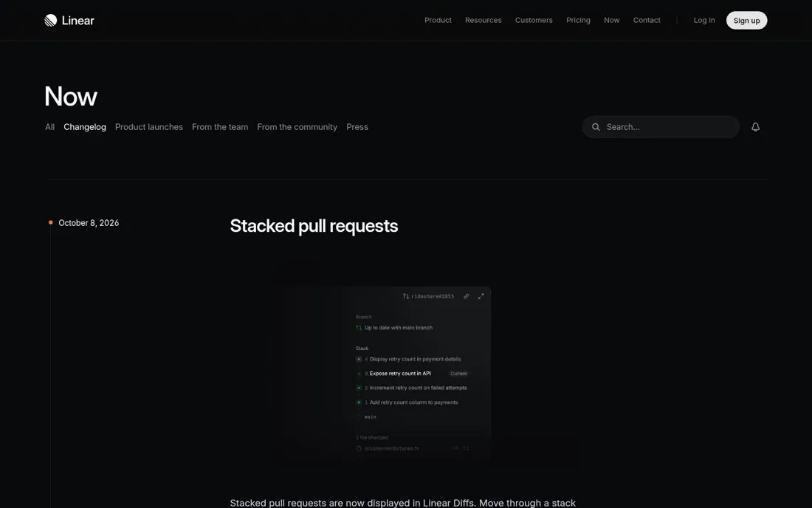Click the expand arrows icon in the diff preview
This screenshot has width=812, height=508.
[x=481, y=296]
